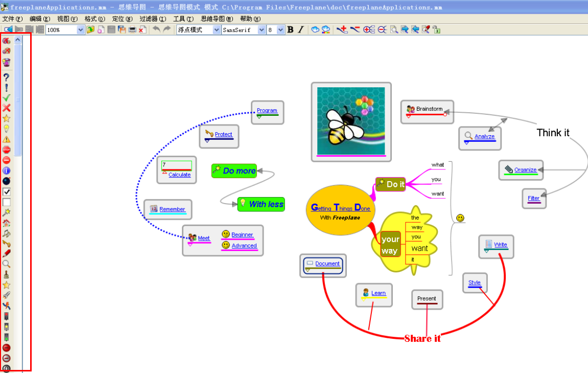Viewport: 588px width, 373px height.
Task: Click the Learn link node
Action: [x=379, y=293]
